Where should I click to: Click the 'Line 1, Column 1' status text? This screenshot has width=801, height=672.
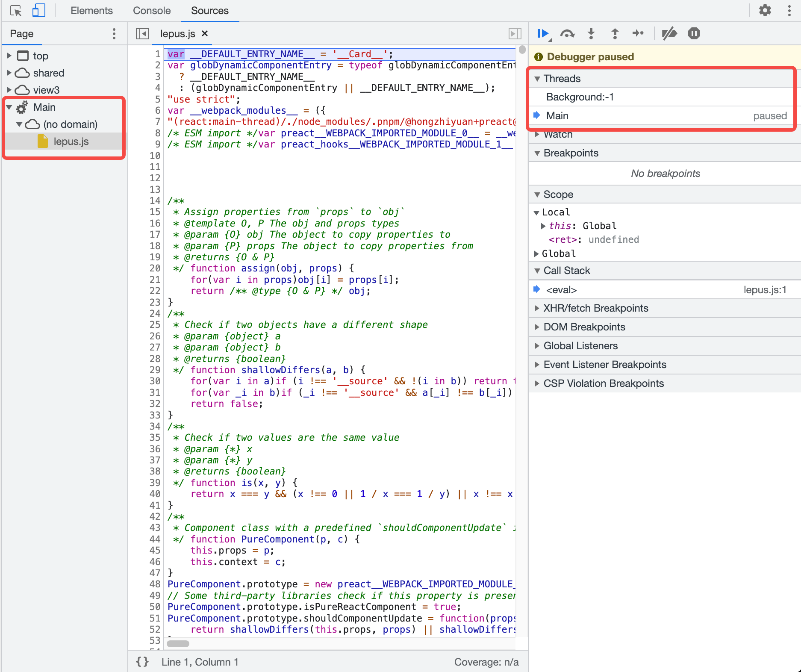click(x=200, y=662)
